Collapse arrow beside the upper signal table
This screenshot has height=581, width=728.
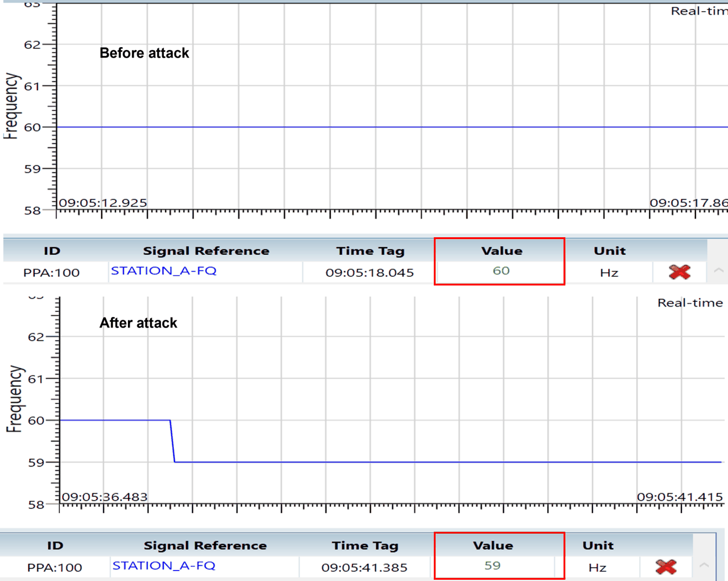pos(719,270)
